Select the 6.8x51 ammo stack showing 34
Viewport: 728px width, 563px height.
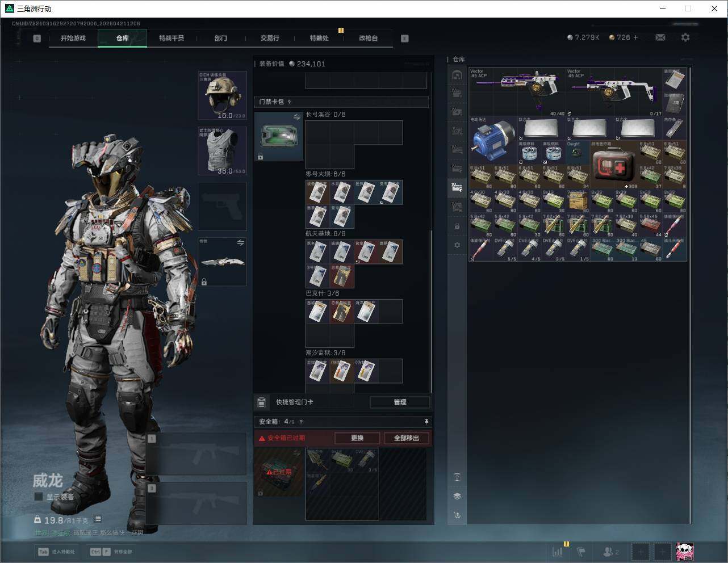point(578,177)
